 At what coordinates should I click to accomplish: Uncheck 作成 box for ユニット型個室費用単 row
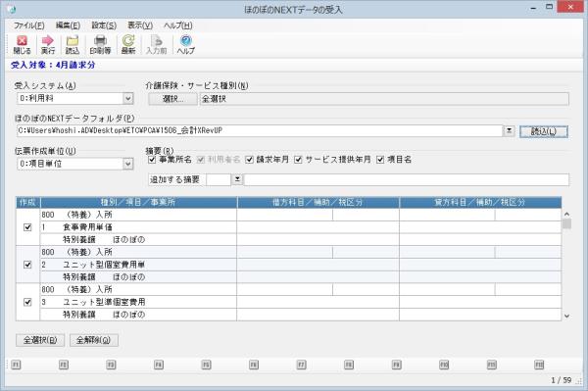27,265
